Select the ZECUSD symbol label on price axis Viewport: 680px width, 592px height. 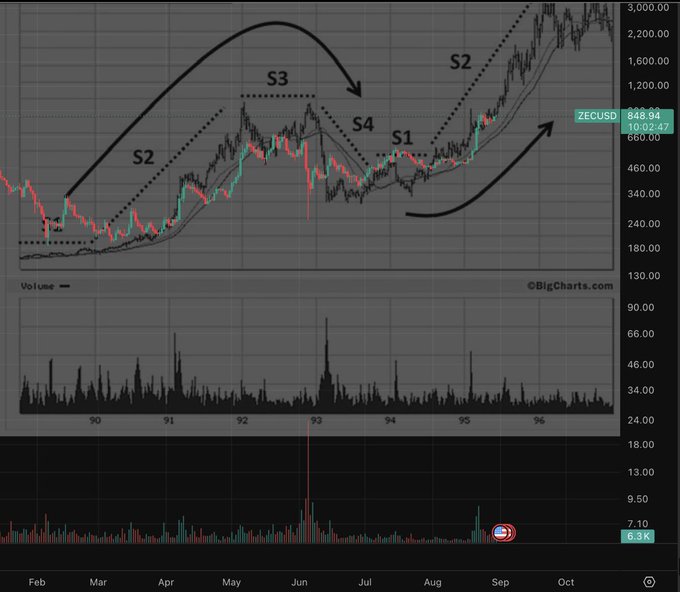[x=597, y=116]
